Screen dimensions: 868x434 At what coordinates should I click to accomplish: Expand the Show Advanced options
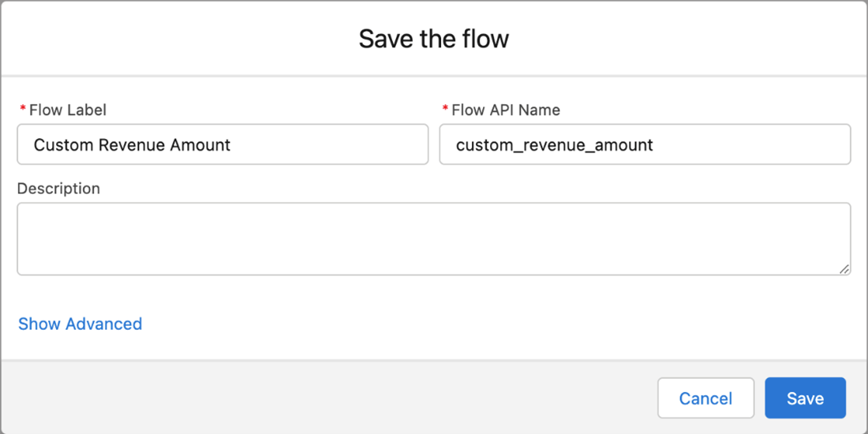point(80,324)
